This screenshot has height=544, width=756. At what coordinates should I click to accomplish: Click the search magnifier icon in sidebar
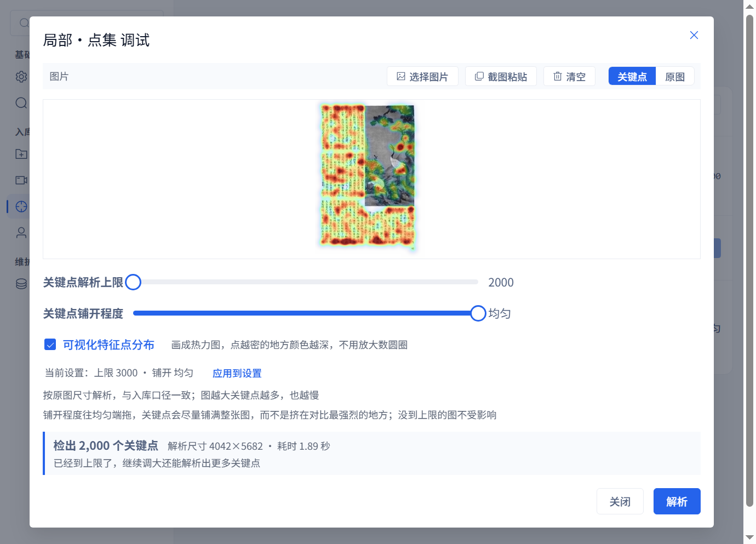coord(21,103)
